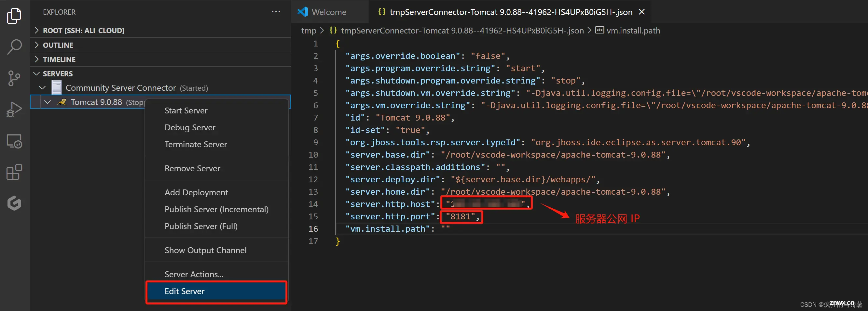Click the "args.override.boolean" key
The height and width of the screenshot is (311, 868).
coord(403,56)
